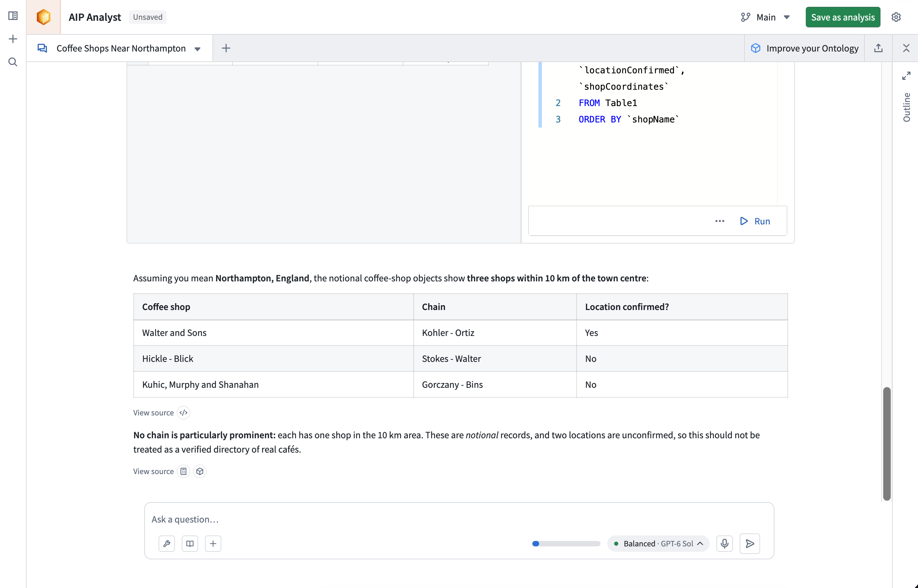Image resolution: width=918 pixels, height=588 pixels.
Task: Open the code view-source icon below the table
Action: (183, 413)
